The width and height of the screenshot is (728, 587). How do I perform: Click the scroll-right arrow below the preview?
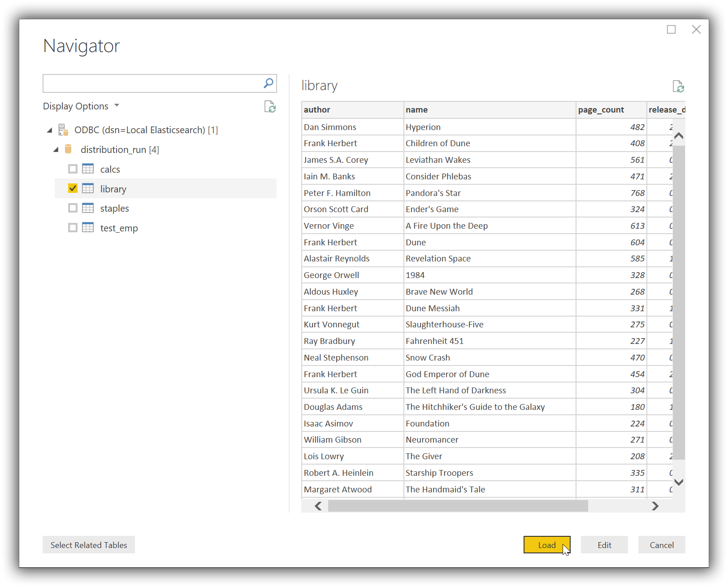(655, 506)
